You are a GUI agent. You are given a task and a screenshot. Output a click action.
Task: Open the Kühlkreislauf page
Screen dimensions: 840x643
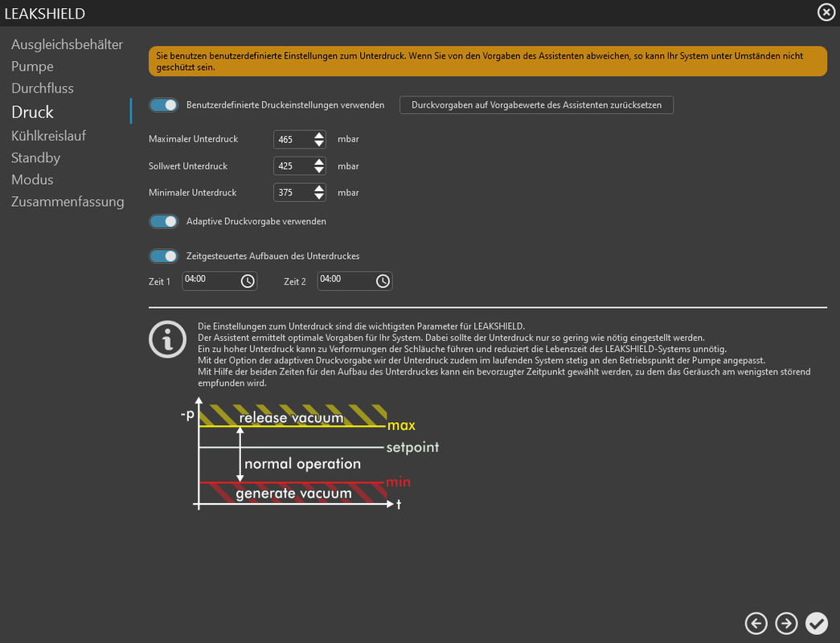click(x=48, y=136)
